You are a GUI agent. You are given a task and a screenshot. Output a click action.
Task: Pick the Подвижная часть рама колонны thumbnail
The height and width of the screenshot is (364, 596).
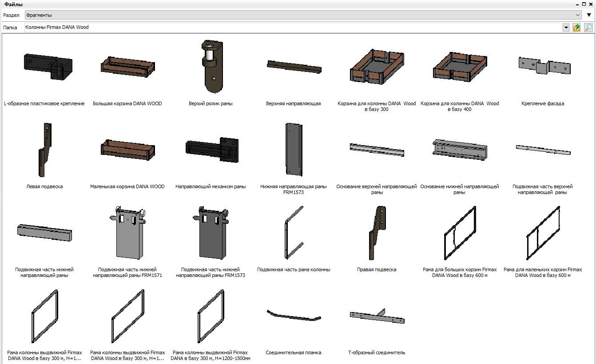click(294, 233)
